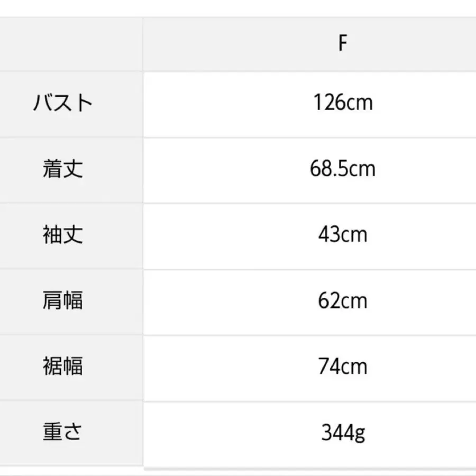The height and width of the screenshot is (476, 476).
Task: Click the 344g weight value
Action: click(343, 433)
